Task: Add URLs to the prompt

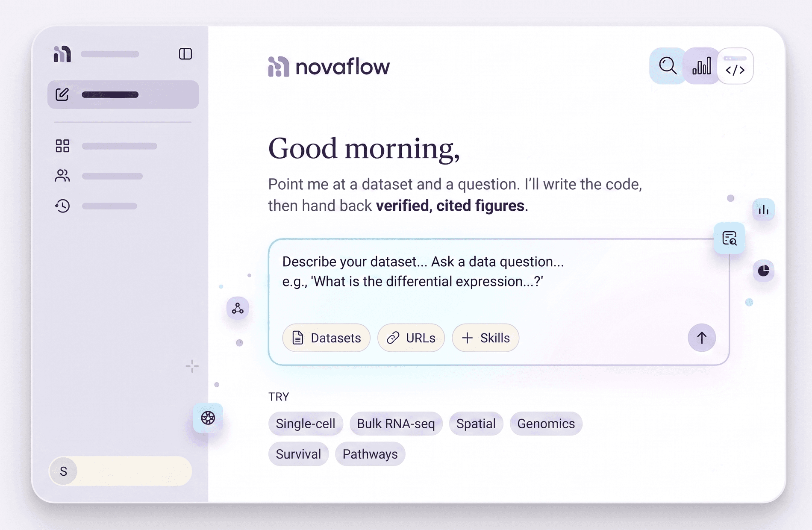Action: tap(411, 338)
